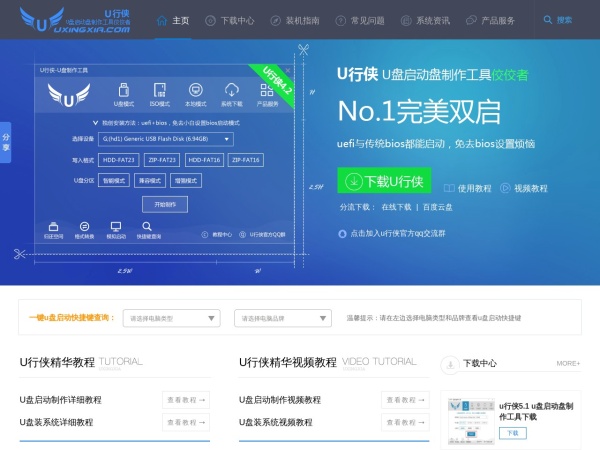Click the download circle icon by 下载中心

click(450, 364)
